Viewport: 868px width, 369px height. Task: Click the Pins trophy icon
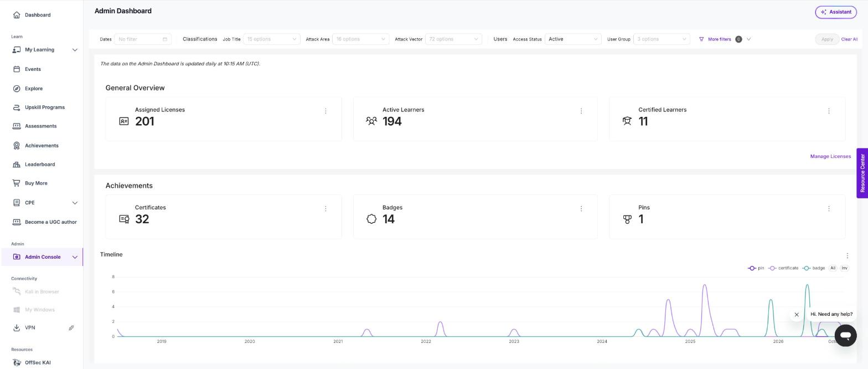click(627, 219)
